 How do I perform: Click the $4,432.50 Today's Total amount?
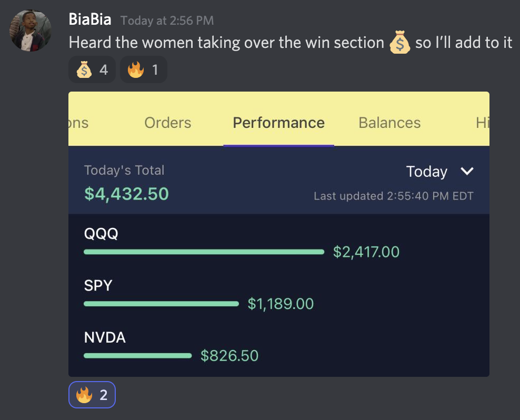click(126, 194)
